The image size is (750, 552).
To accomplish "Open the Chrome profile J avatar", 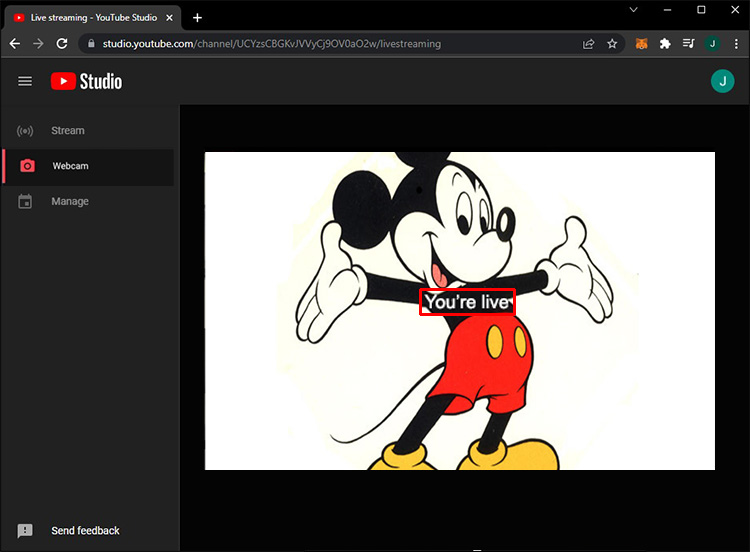I will coord(712,44).
